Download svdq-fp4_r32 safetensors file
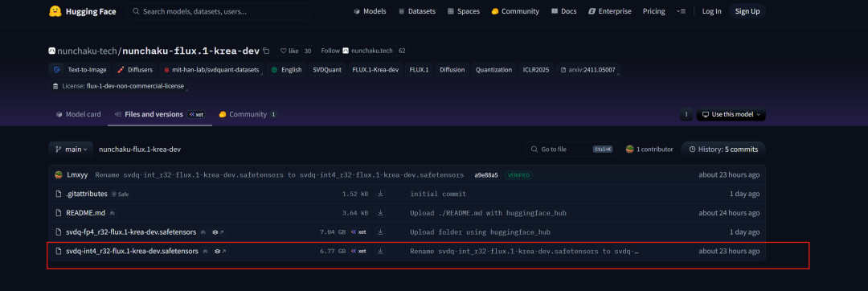The width and height of the screenshot is (868, 291). point(380,232)
